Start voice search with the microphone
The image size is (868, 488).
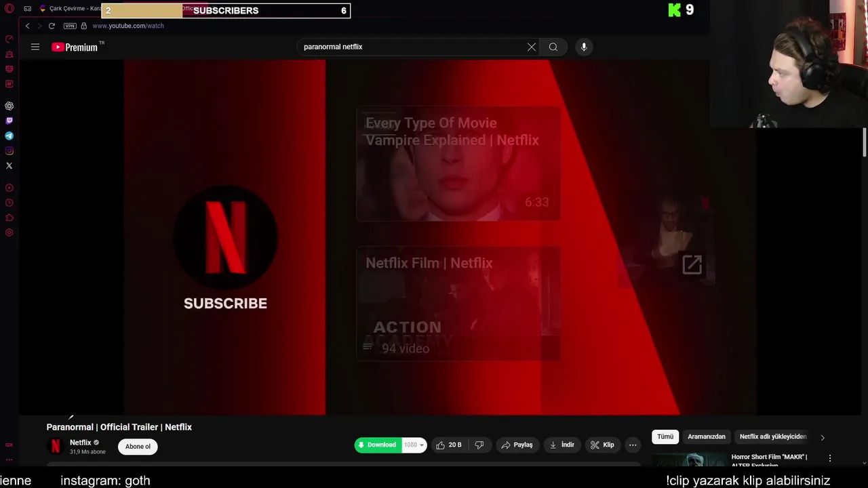click(584, 47)
